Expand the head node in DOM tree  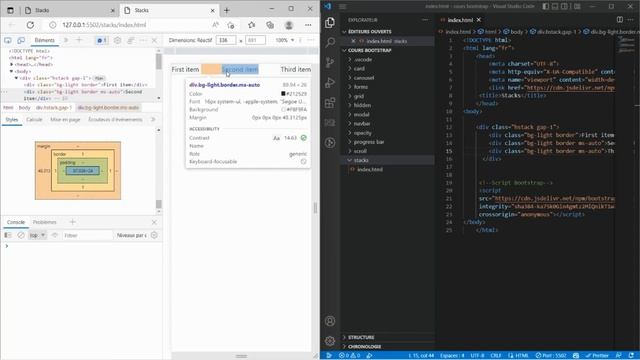coord(11,64)
